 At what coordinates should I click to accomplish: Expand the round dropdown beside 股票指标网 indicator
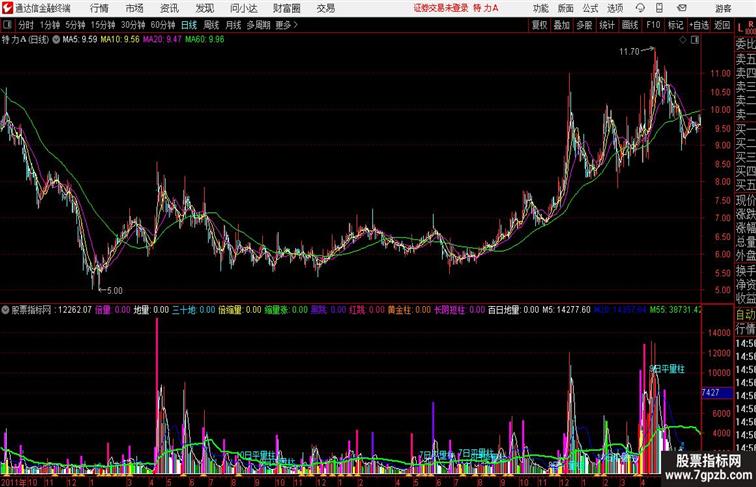[x=5, y=310]
